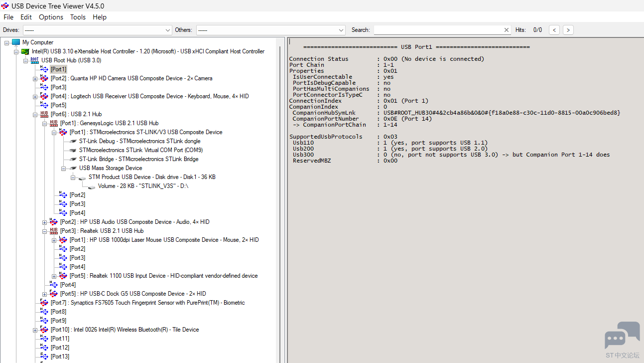
Task: Expand the Intel Wireless Bluetooth node
Action: (35, 330)
